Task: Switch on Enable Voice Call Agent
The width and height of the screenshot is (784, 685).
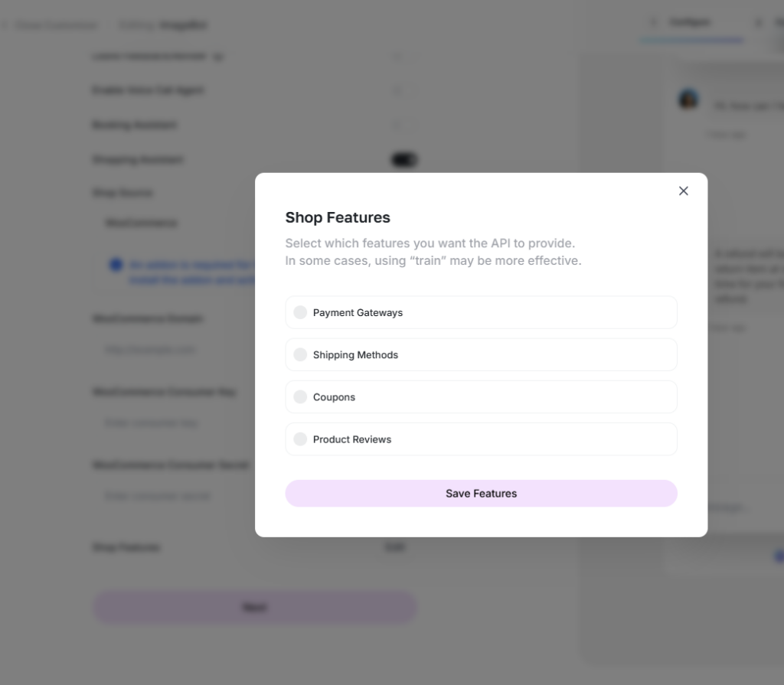Action: tap(404, 90)
